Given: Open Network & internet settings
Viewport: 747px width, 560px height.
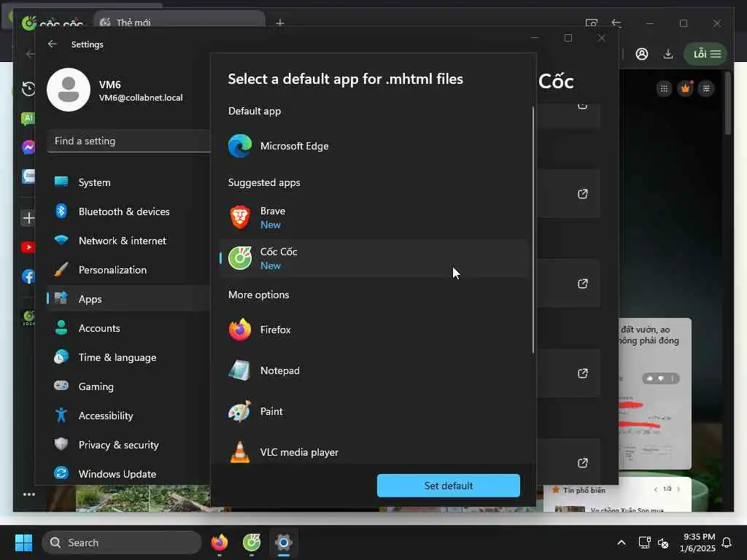Looking at the screenshot, I should pyautogui.click(x=128, y=241).
